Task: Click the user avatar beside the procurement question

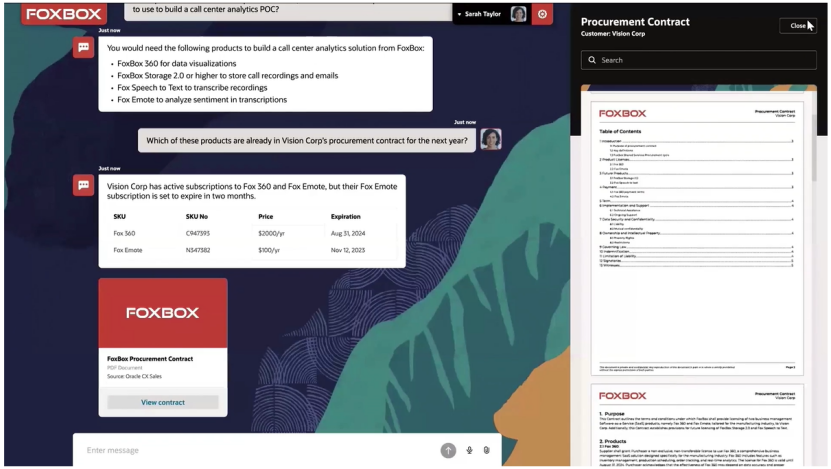Action: [491, 139]
